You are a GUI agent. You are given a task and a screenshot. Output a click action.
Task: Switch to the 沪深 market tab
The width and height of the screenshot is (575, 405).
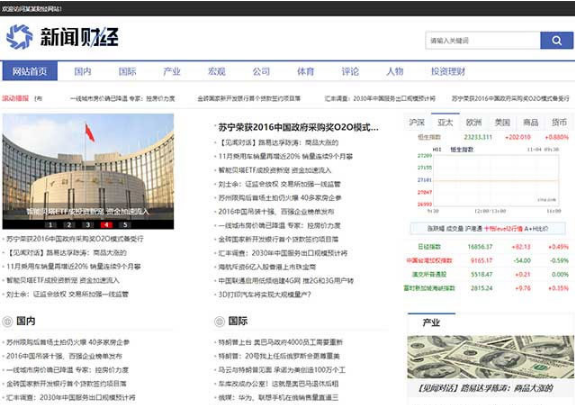[x=417, y=122]
